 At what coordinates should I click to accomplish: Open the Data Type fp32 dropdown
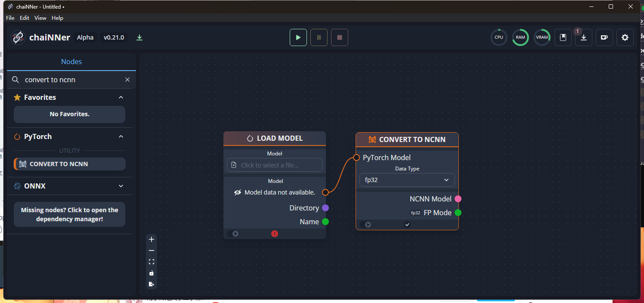point(407,180)
